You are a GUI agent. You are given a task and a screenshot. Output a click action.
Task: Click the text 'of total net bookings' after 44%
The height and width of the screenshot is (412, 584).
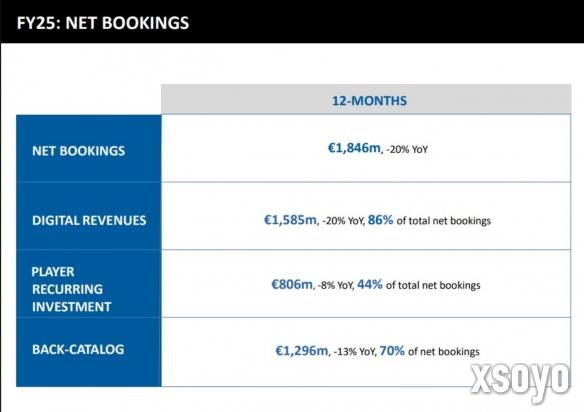433,285
